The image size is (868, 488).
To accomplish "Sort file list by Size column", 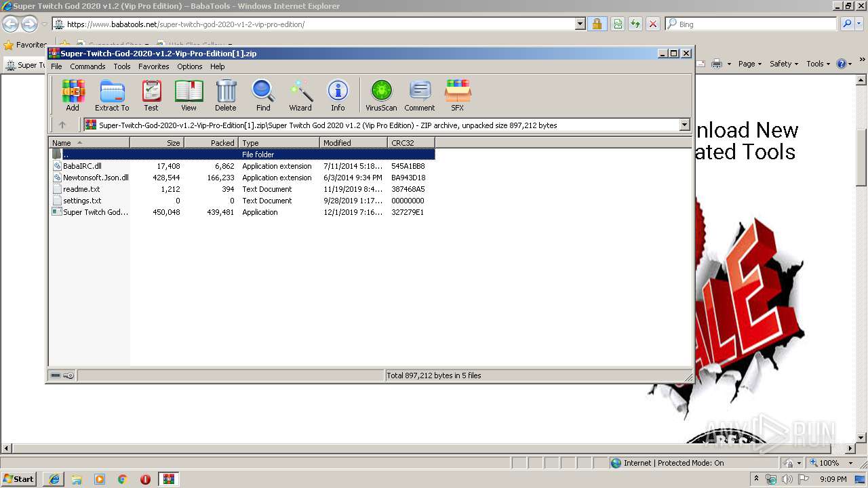I will [x=157, y=143].
